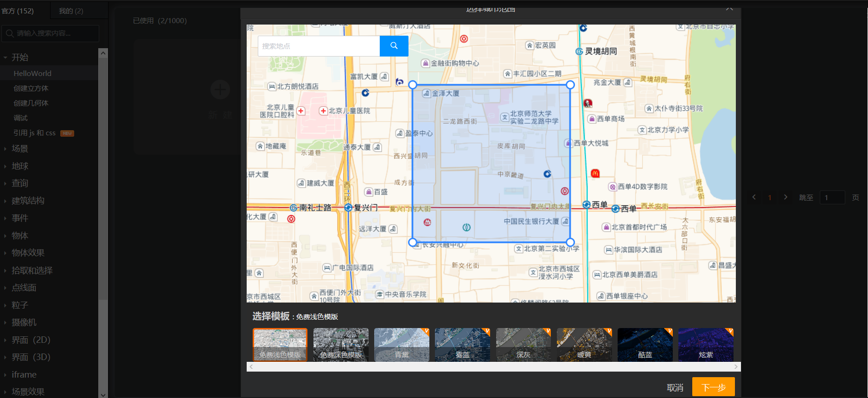
Task: Select the 免费深色模版 template thumbnail
Action: 341,345
